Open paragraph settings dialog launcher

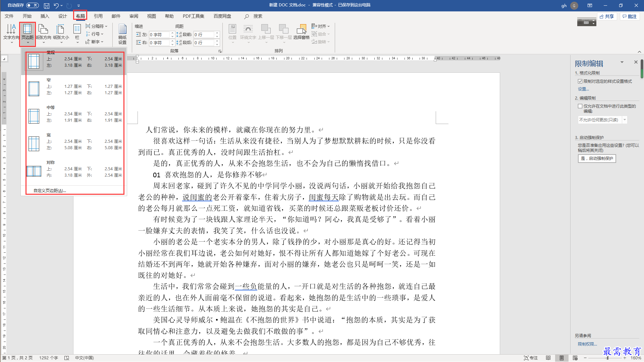(x=220, y=51)
